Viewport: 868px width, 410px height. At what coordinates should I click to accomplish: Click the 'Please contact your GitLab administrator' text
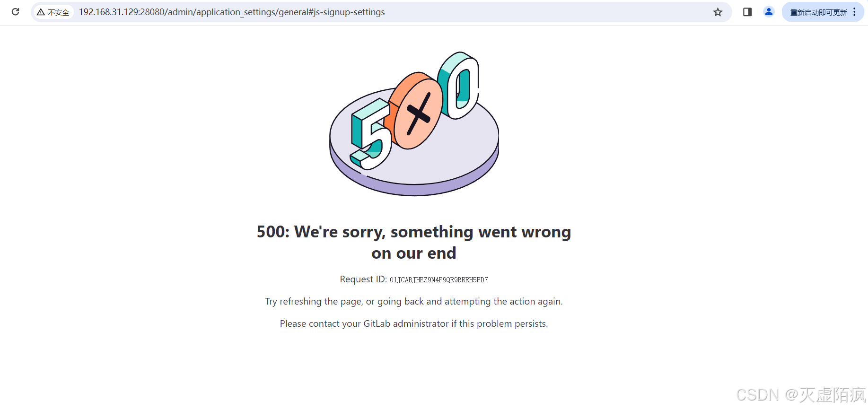pyautogui.click(x=414, y=324)
